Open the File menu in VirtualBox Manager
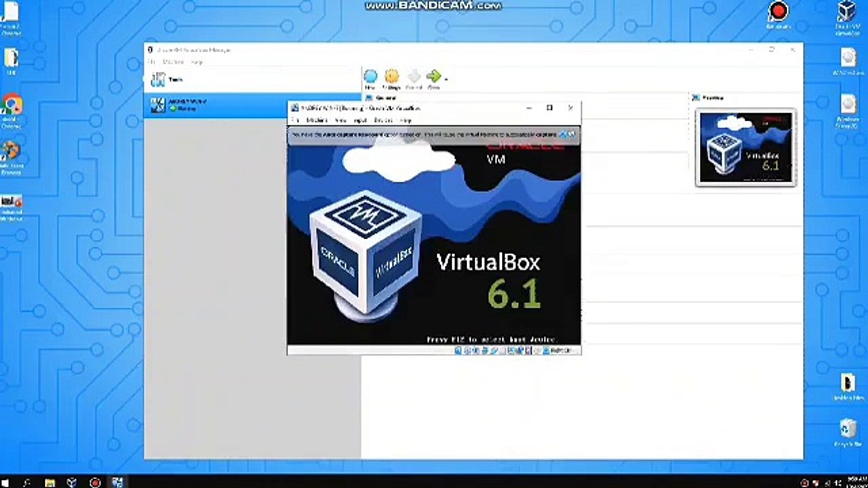This screenshot has height=488, width=868. coord(152,62)
